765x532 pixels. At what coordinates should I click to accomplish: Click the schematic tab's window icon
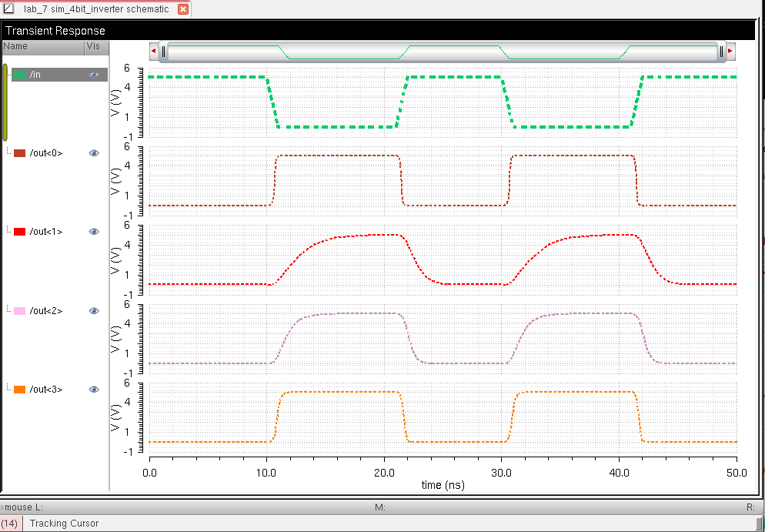8,8
